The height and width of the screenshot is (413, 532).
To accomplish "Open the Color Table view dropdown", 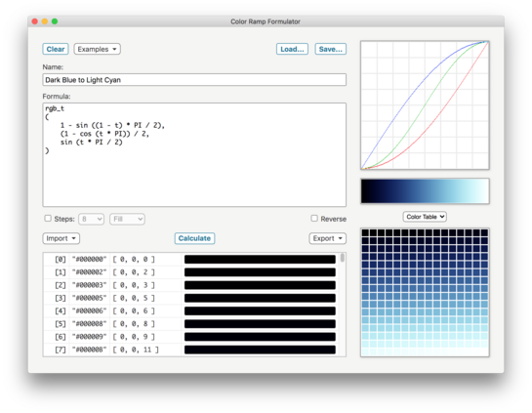I will coord(425,217).
